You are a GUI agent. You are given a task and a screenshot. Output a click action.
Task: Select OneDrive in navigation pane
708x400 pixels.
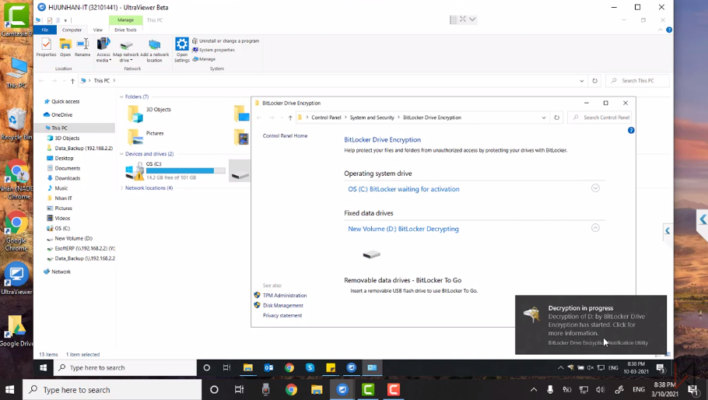point(61,115)
